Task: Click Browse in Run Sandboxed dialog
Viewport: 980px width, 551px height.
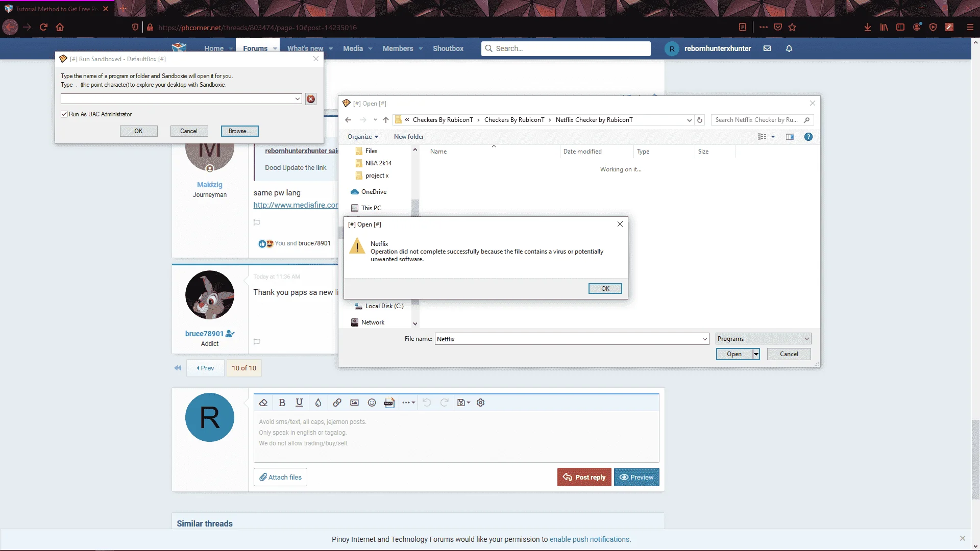Action: [x=239, y=131]
